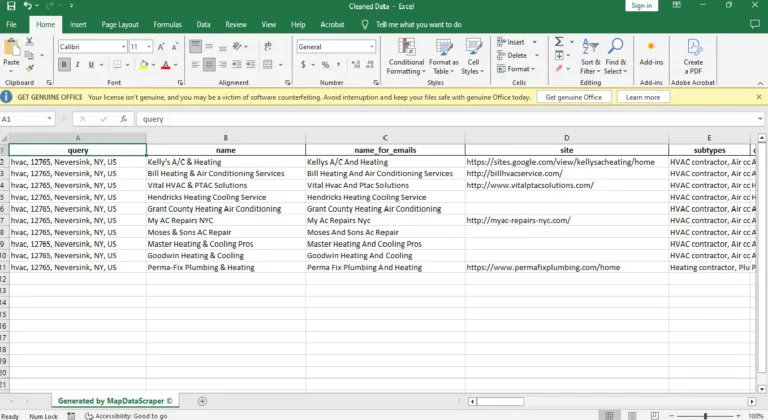Screen dimensions: 768x420
Task: Open the Format cells dropdown
Action: tap(515, 69)
